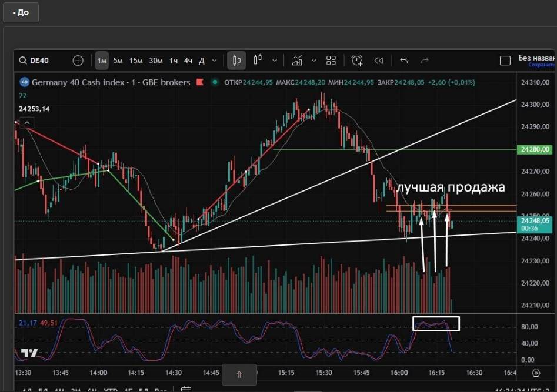Switch to the 1ч hourly timeframe
Screen dimensions: 557x392
[174, 61]
